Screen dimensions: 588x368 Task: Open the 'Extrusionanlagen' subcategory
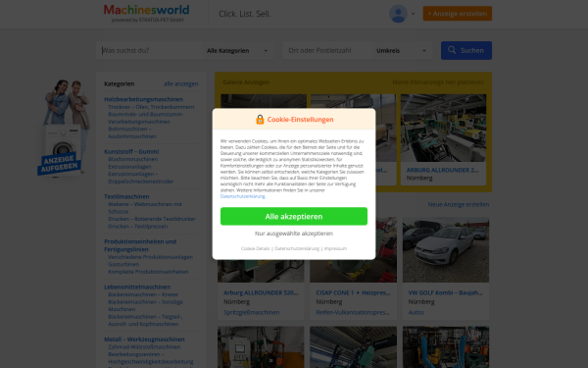pos(129,167)
